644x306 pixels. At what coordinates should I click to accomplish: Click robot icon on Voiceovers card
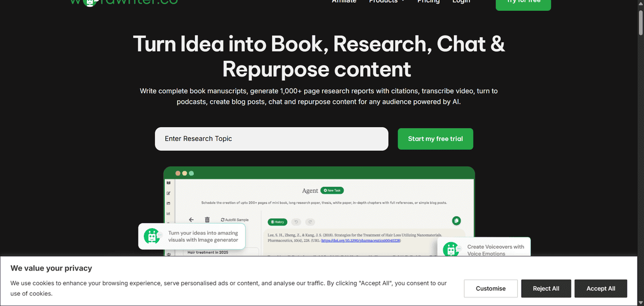pyautogui.click(x=451, y=250)
